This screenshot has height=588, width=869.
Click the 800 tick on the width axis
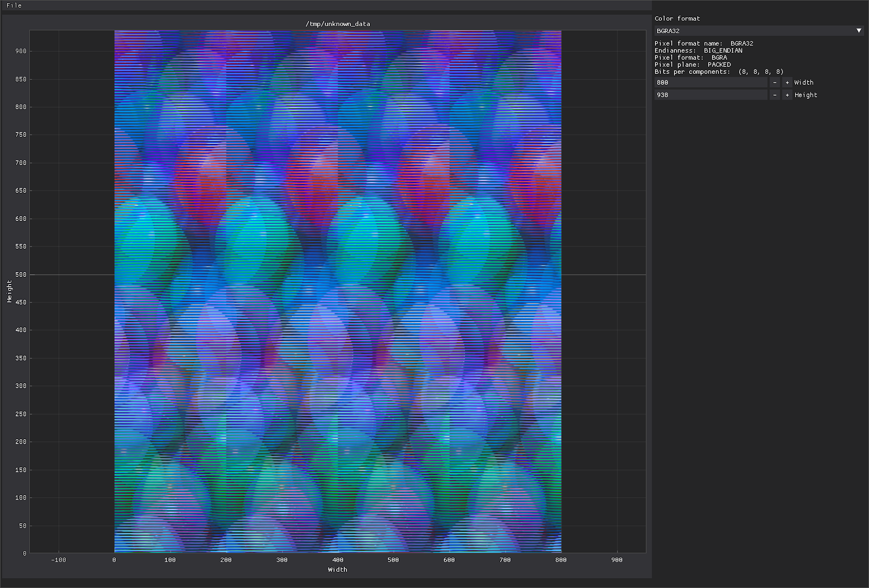pyautogui.click(x=561, y=560)
